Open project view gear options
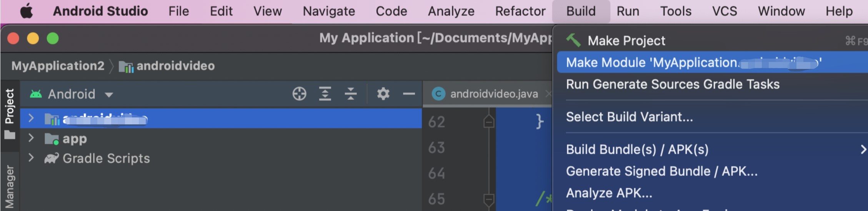 coord(383,94)
